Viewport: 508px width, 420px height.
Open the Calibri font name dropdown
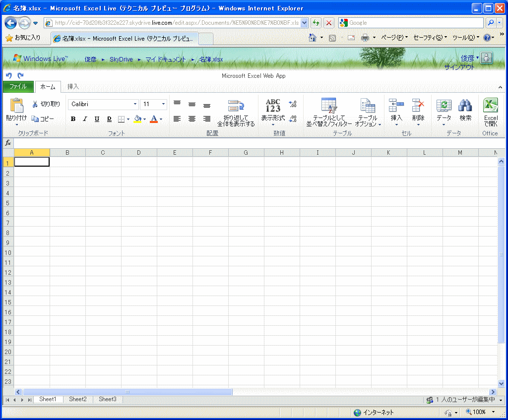coord(135,104)
